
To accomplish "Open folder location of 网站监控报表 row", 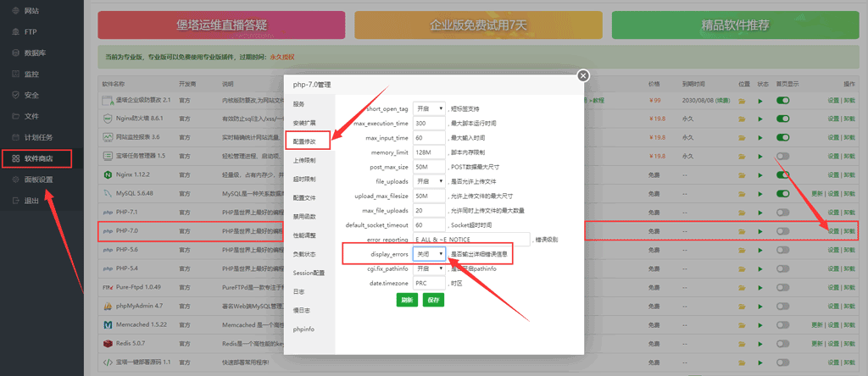I will pyautogui.click(x=742, y=137).
